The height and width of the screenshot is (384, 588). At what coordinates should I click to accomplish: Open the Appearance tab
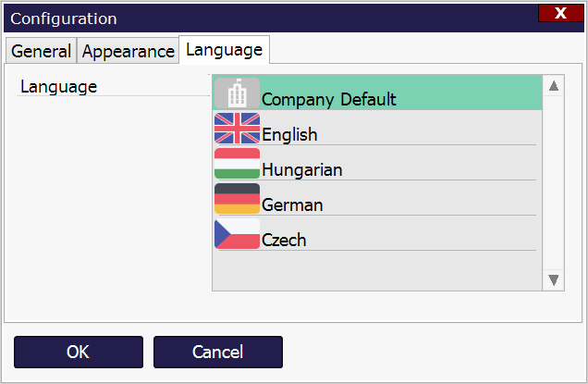point(129,52)
